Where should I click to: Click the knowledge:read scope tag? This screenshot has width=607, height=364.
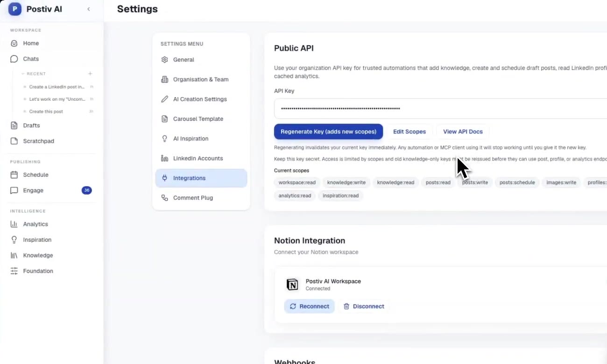click(x=395, y=182)
